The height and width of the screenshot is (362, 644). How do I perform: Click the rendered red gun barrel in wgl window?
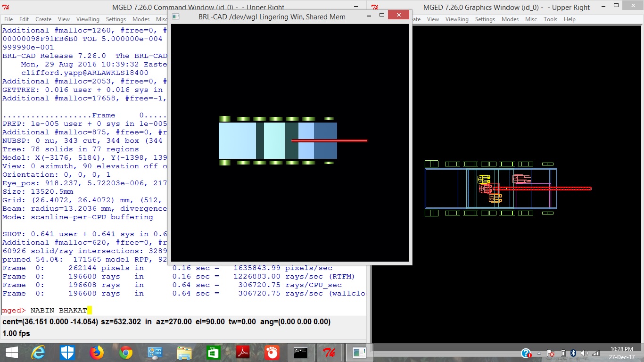(x=330, y=140)
